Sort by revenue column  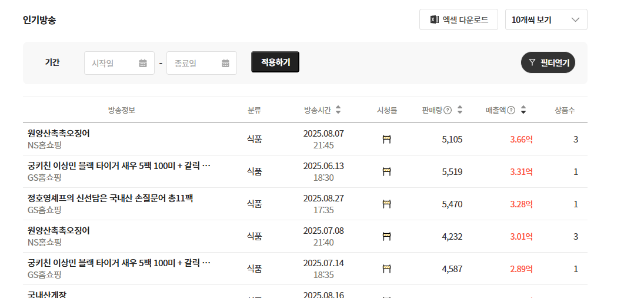523,110
